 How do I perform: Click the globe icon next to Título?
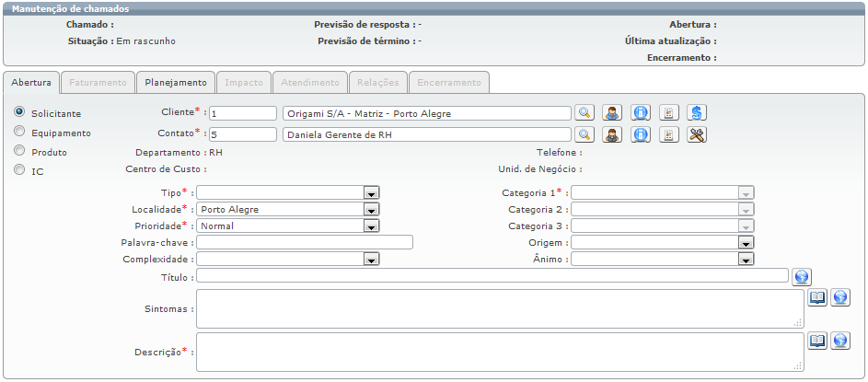pyautogui.click(x=801, y=276)
